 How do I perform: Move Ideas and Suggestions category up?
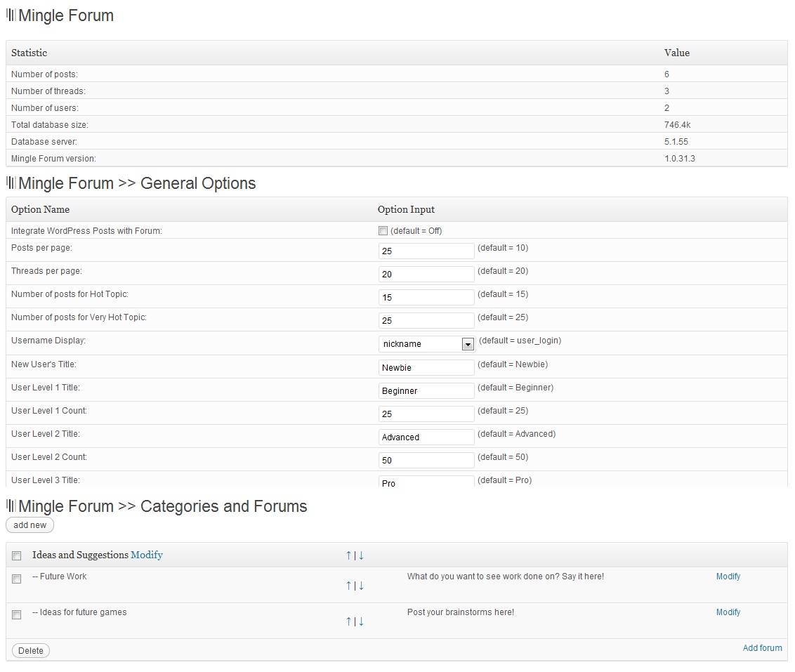pyautogui.click(x=349, y=555)
